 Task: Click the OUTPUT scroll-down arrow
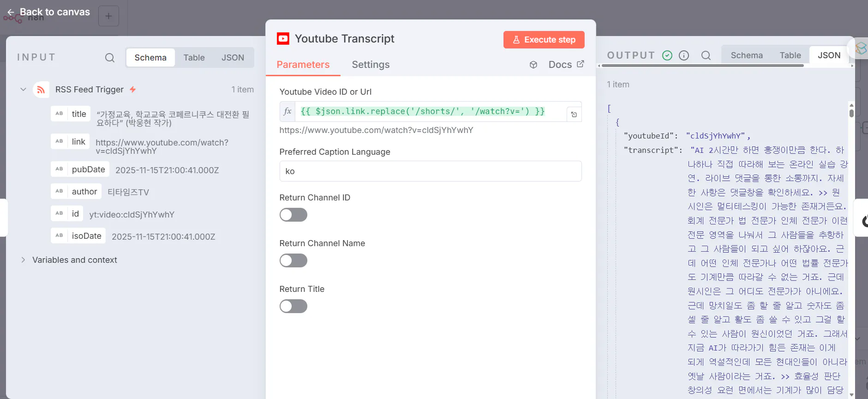[851, 395]
